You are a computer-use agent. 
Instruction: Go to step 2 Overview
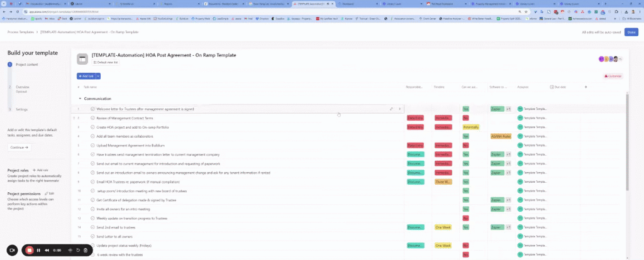click(x=22, y=87)
